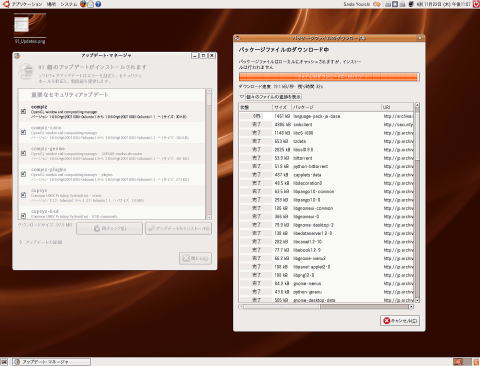Screen dimensions: 480x366
Task: Select the language-pack-ja-base download row
Action: [326, 116]
